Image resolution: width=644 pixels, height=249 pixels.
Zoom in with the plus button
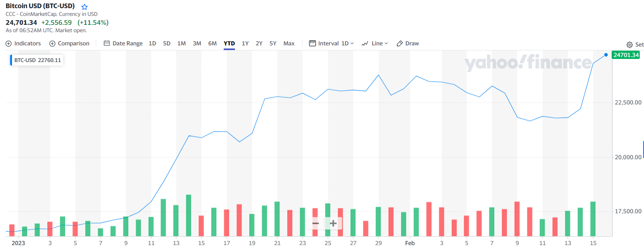tap(333, 223)
